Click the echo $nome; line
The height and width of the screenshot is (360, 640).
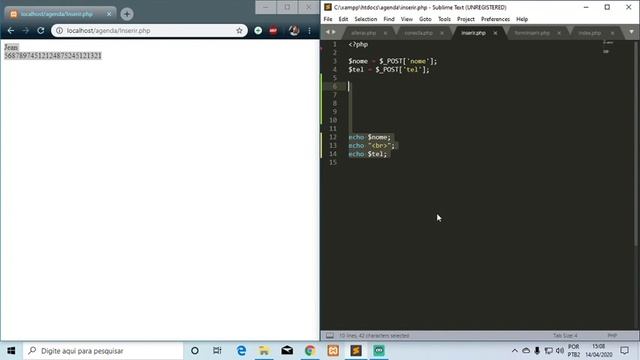369,137
